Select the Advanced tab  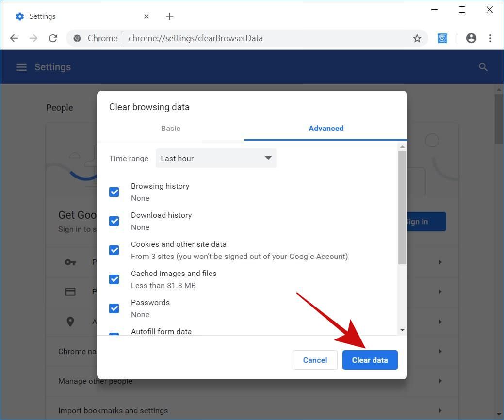click(x=325, y=129)
